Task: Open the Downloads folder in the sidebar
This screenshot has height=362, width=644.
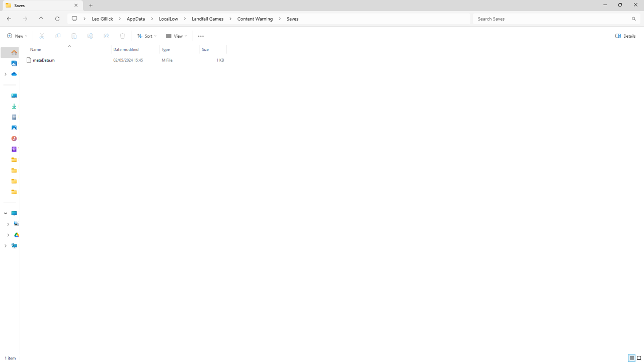Action: [x=14, y=107]
